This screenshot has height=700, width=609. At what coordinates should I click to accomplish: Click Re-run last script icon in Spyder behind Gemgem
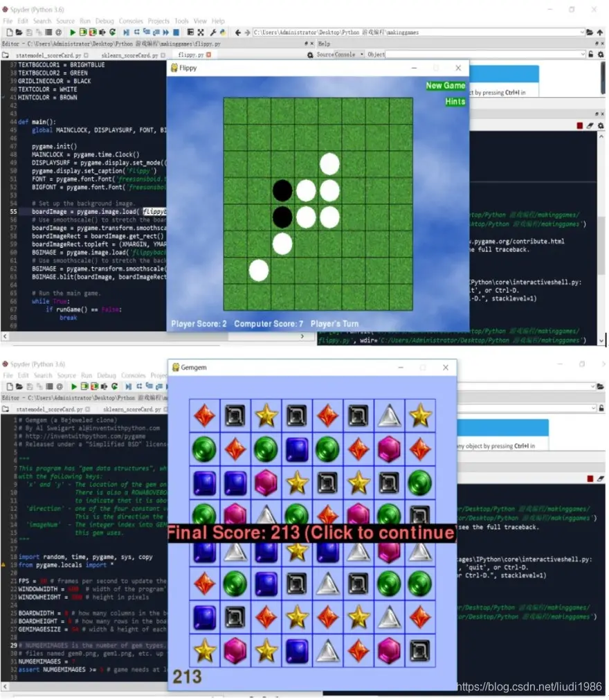(115, 386)
